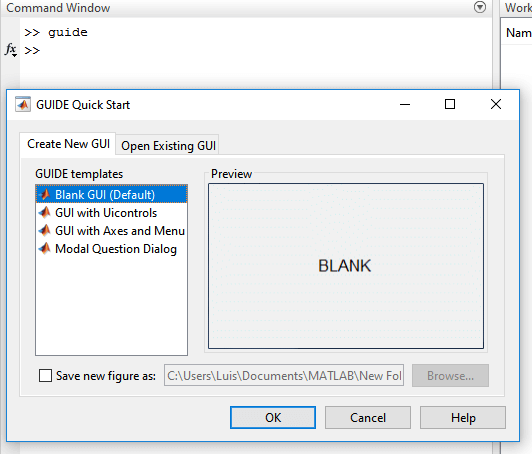Click the MATLAB icon beside GUI with Axes and Menu
Screen dimensions: 532x454
click(45, 230)
